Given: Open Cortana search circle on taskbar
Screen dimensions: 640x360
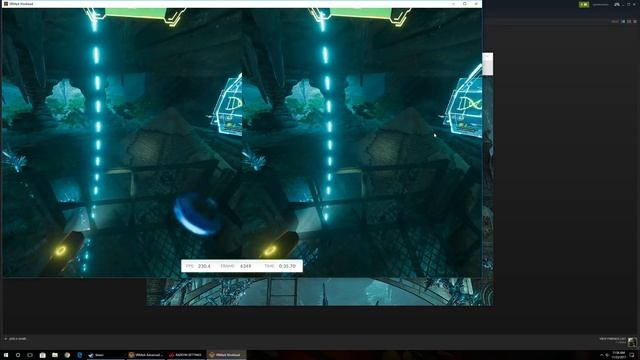Looking at the screenshot, I should (18, 355).
